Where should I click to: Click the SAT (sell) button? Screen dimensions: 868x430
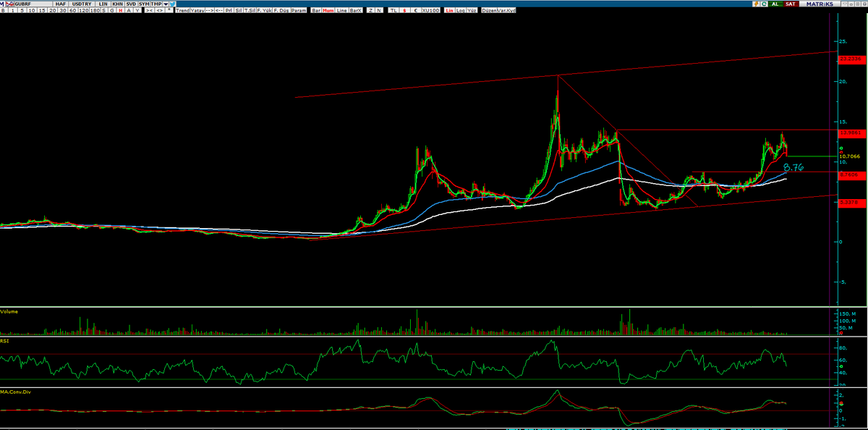(x=791, y=4)
